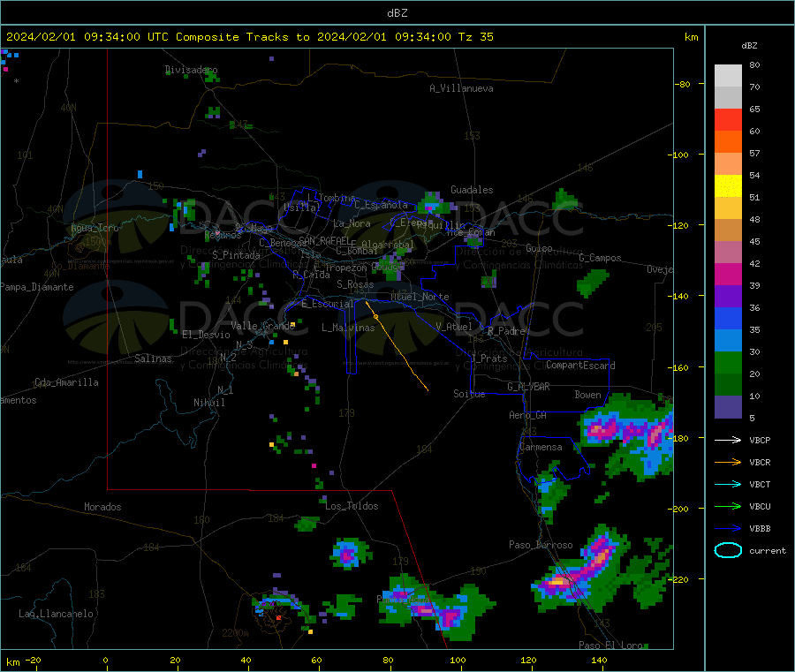
Task: Click the G_ALVEAR map label
Action: coord(528,387)
